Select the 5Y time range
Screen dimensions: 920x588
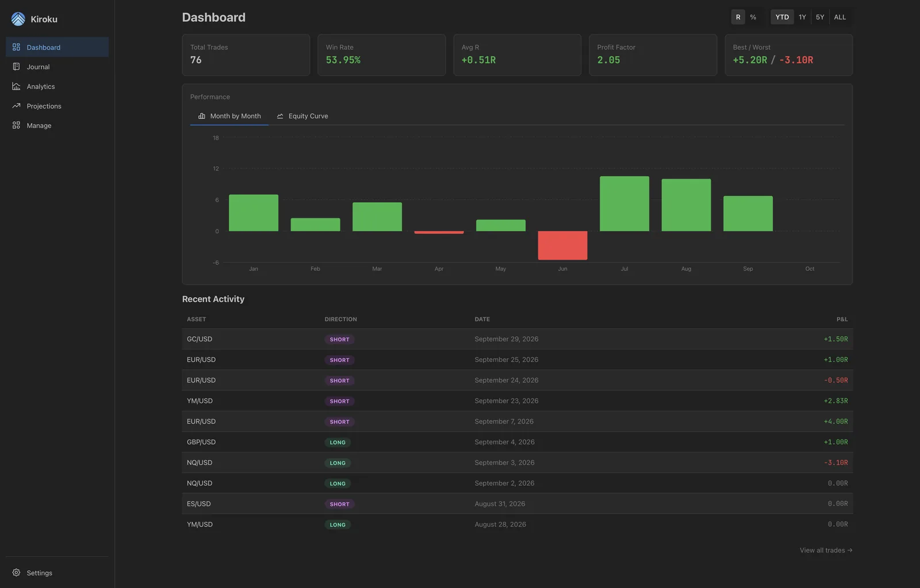(820, 17)
